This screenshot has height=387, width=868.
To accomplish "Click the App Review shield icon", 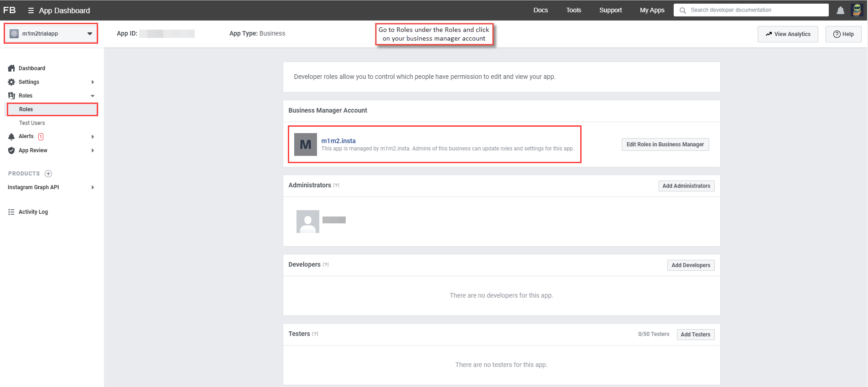I will [x=11, y=150].
